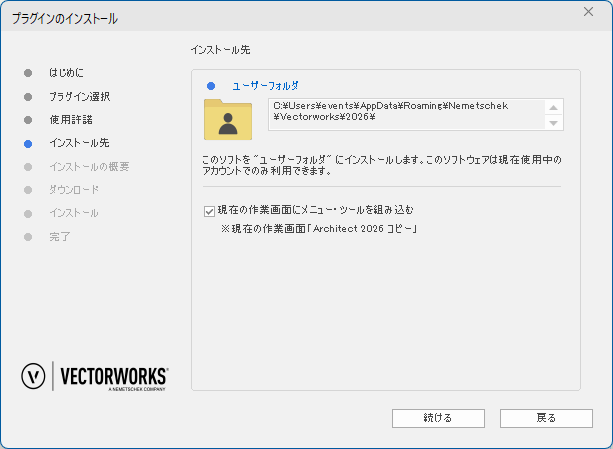Toggle 現在の作業画面にメニュー・ツールを組み込む checkbox
This screenshot has height=449, width=613.
(209, 211)
